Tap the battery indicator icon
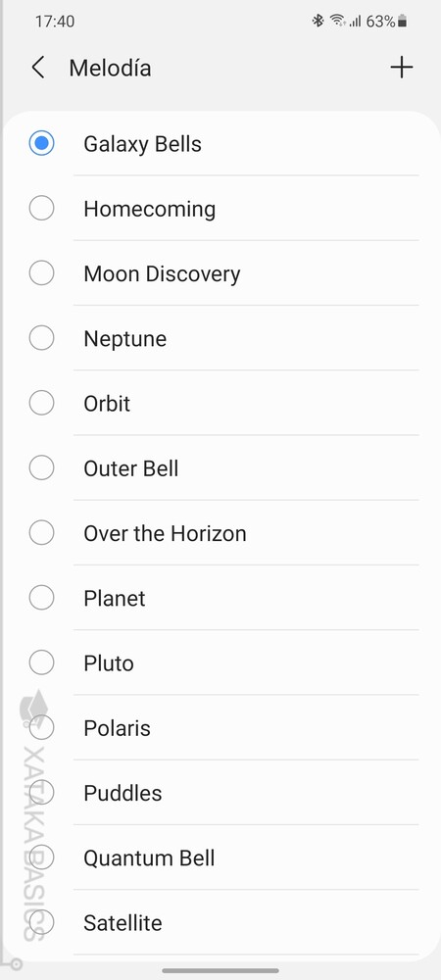The height and width of the screenshot is (980, 441). 403,22
